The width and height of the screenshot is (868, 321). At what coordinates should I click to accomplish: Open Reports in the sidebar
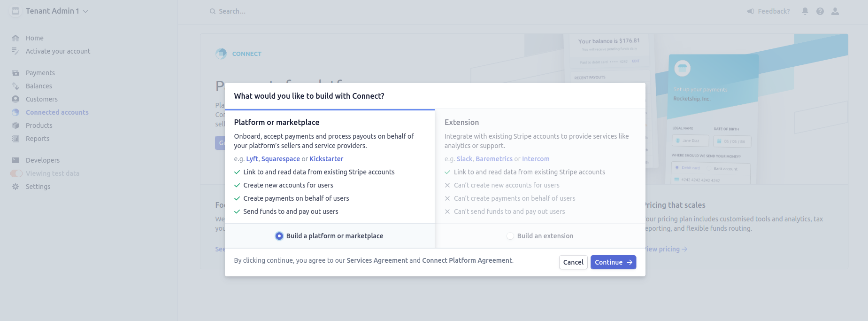(x=38, y=139)
